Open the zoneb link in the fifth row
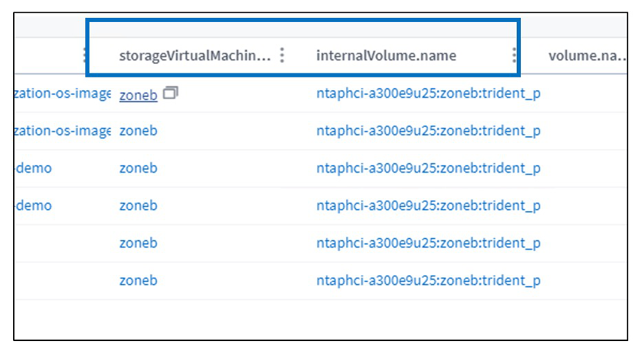 pyautogui.click(x=138, y=243)
